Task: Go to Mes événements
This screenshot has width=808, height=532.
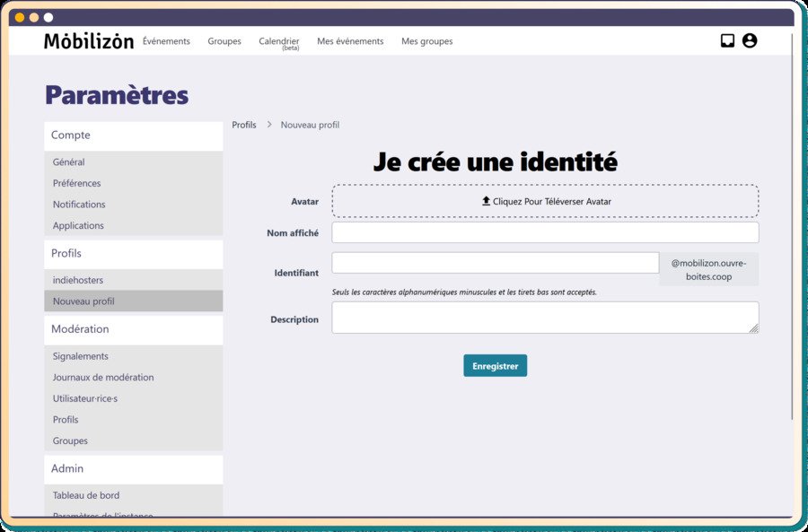Action: (350, 41)
